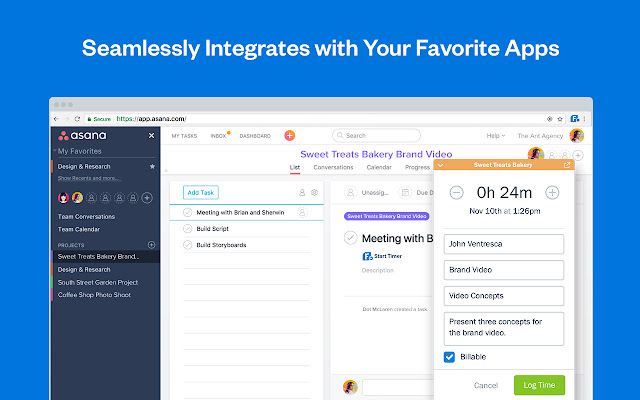Click the comment input box
Screen dimensions: 640x400
coord(398,387)
